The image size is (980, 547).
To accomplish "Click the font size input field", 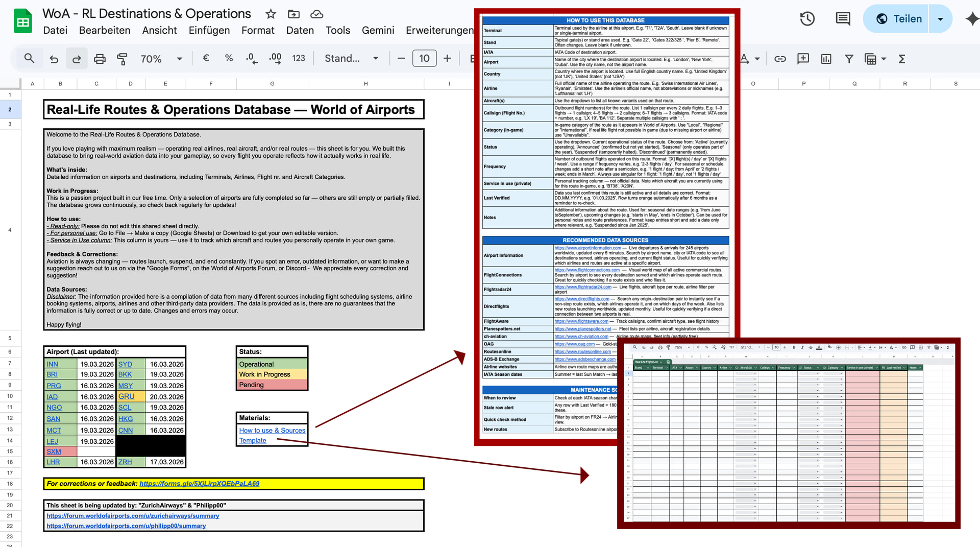I will pos(424,59).
